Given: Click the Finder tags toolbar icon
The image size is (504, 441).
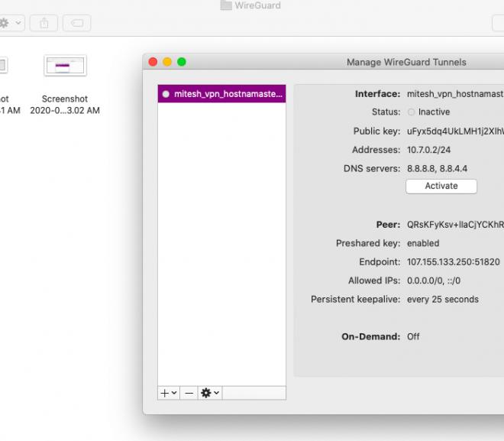Looking at the screenshot, I should 77,23.
